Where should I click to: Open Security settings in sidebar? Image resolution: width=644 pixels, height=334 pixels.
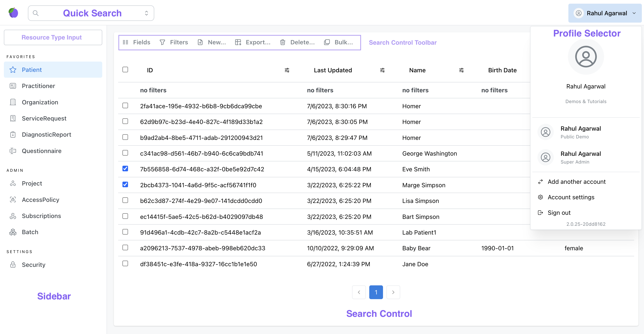(x=34, y=264)
